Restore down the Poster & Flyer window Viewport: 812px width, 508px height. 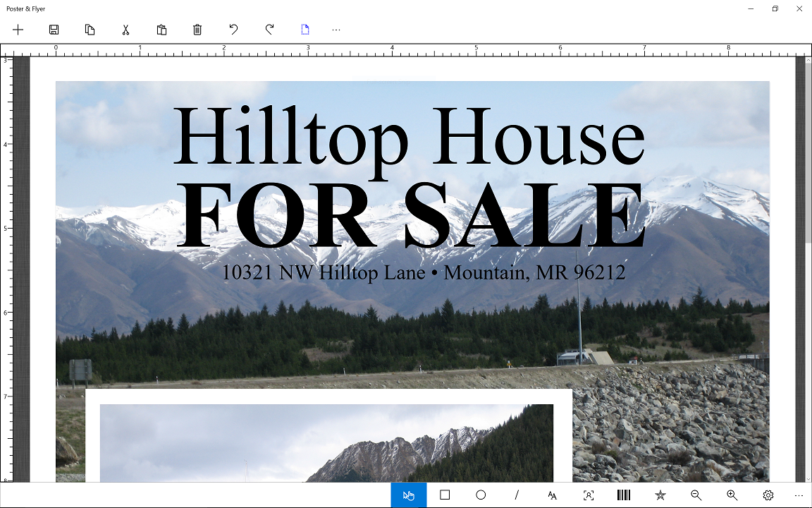click(775, 8)
